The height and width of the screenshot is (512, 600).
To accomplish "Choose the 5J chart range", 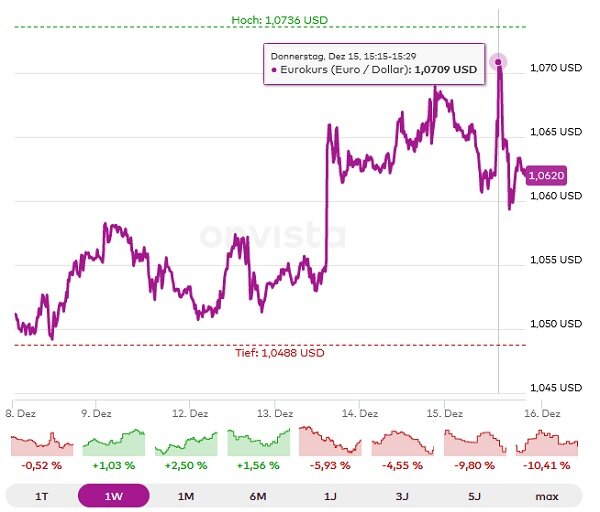I will tap(475, 496).
